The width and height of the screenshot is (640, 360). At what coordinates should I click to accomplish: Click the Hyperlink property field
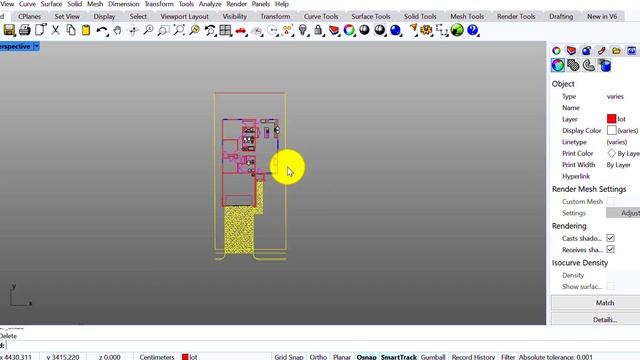(x=622, y=176)
